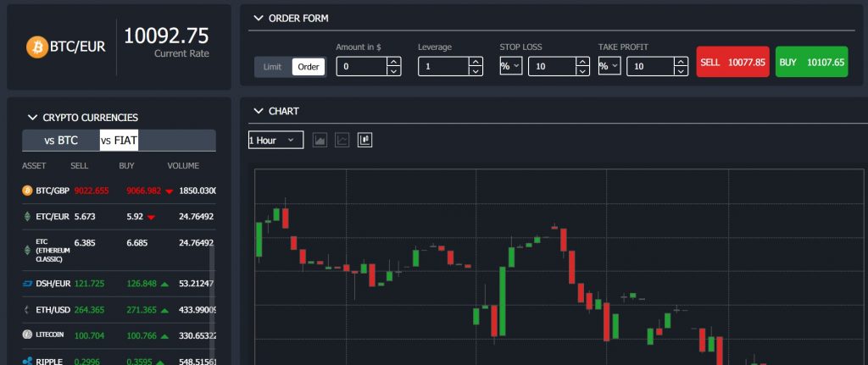Switch order type to Limit

272,67
